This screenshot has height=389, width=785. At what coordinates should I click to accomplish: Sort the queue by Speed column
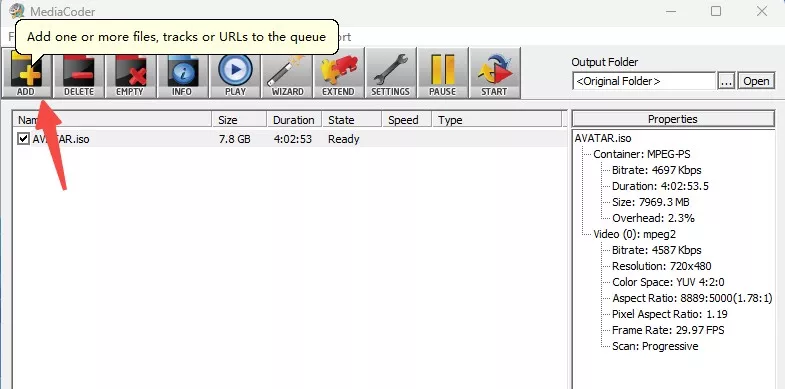(x=407, y=120)
